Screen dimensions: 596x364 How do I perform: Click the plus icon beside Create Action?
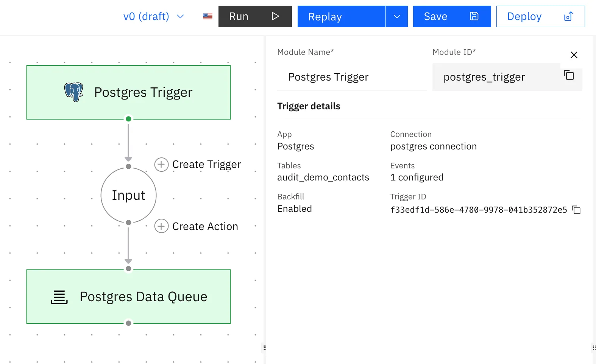[161, 226]
